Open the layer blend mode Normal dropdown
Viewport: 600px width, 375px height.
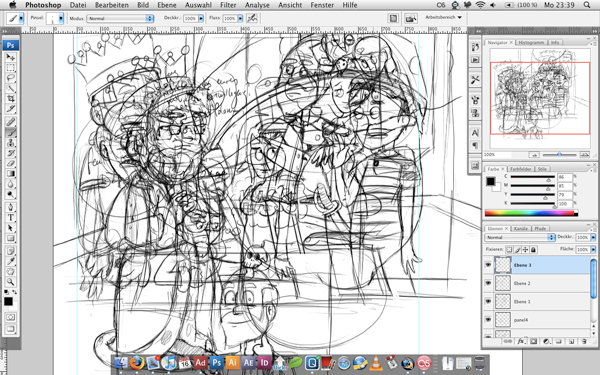click(x=520, y=237)
